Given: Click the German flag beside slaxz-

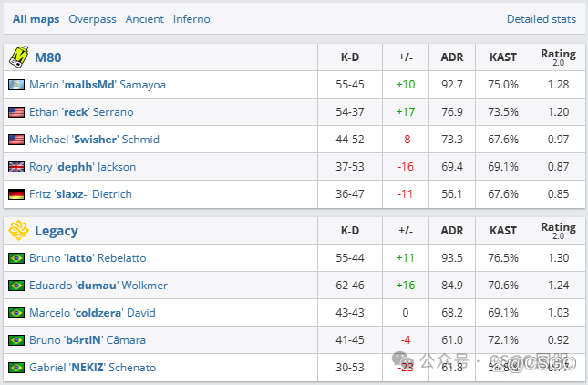Looking at the screenshot, I should pos(15,194).
